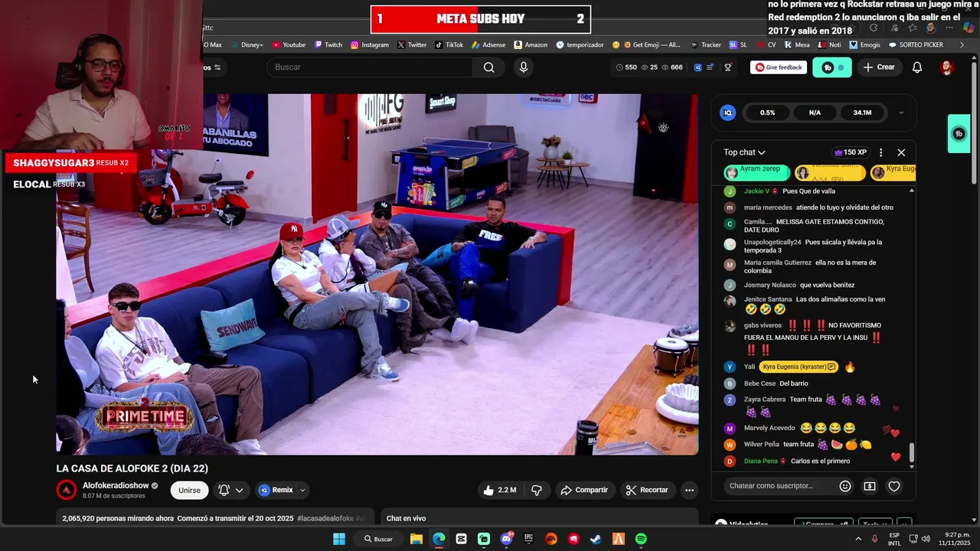Click the thumbs up like button
This screenshot has width=980, height=551.
pos(498,490)
